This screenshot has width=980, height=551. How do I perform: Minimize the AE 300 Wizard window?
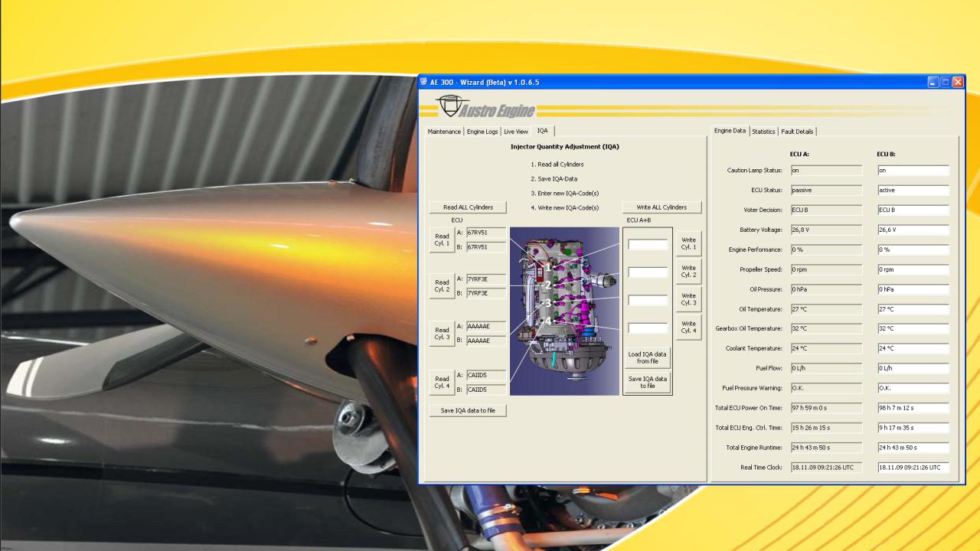pyautogui.click(x=933, y=82)
